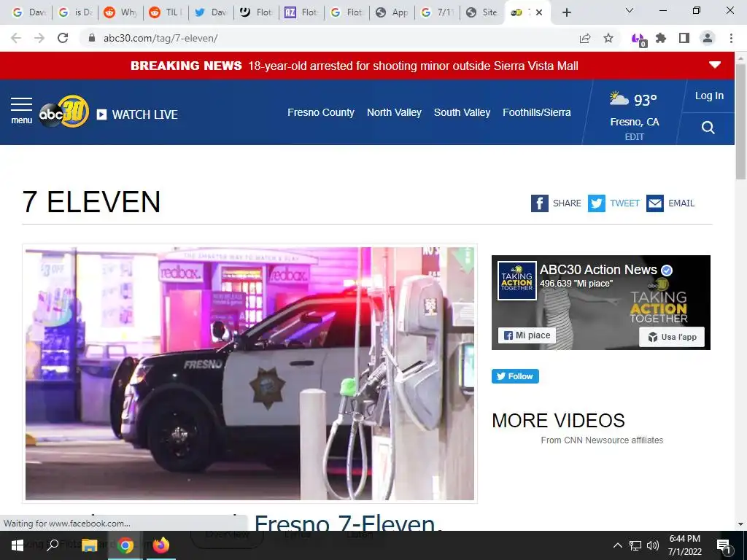Select Foothills/Sierra section
Screen dimensions: 747x560
coord(536,112)
